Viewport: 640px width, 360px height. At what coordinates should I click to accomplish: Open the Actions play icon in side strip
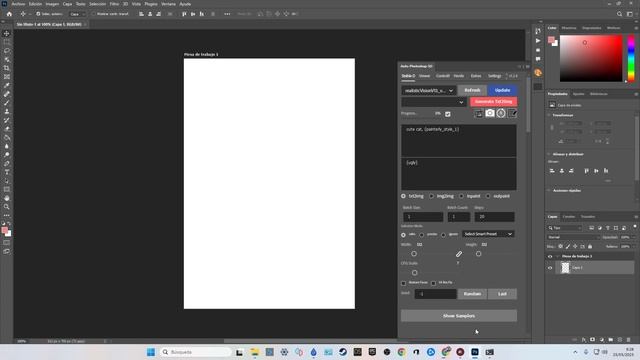pos(538,41)
